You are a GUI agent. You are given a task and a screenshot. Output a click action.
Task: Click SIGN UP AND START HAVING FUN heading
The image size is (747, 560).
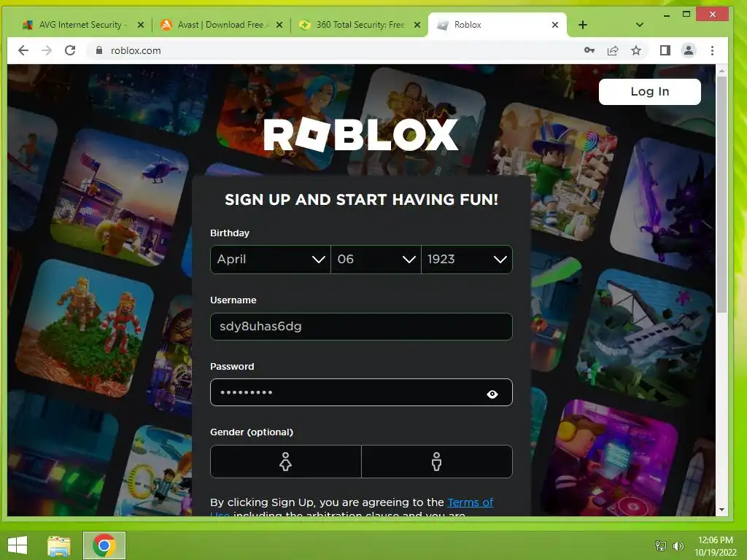tap(361, 200)
